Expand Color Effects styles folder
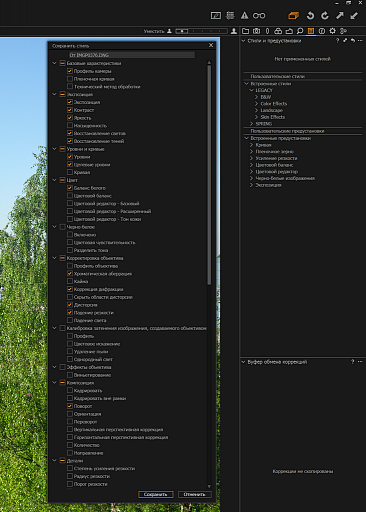Viewport: 366px width, 512px height. point(256,104)
